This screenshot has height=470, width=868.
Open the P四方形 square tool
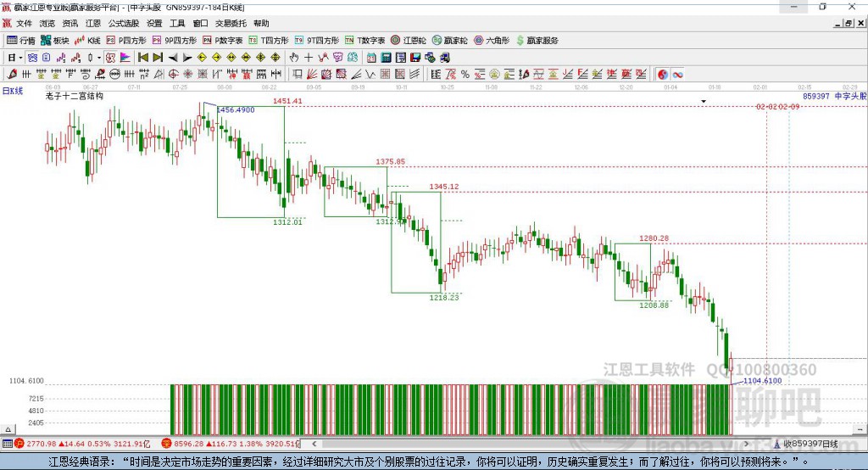pyautogui.click(x=126, y=40)
